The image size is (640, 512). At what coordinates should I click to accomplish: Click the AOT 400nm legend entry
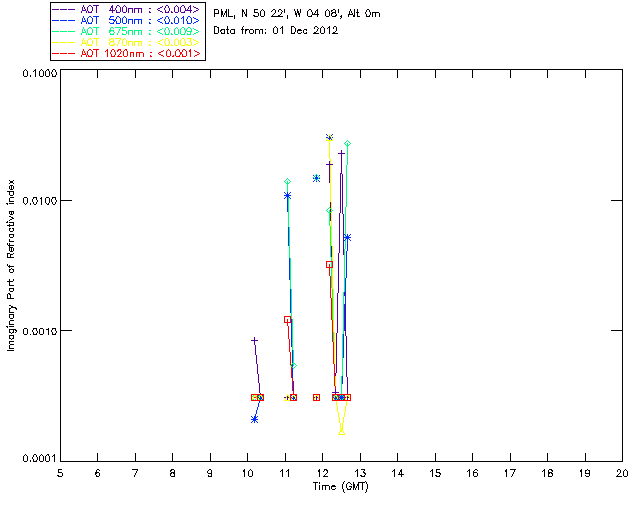127,9
